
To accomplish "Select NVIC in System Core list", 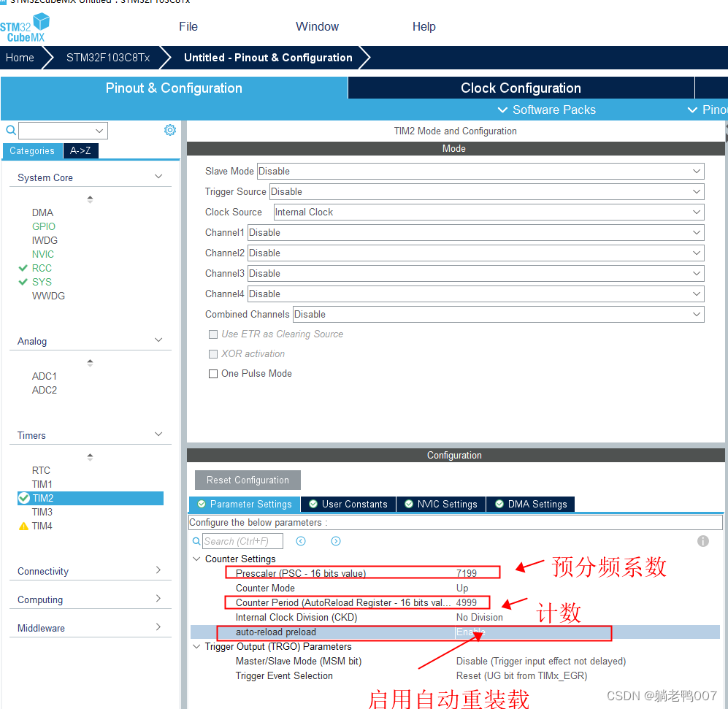I will pos(42,254).
